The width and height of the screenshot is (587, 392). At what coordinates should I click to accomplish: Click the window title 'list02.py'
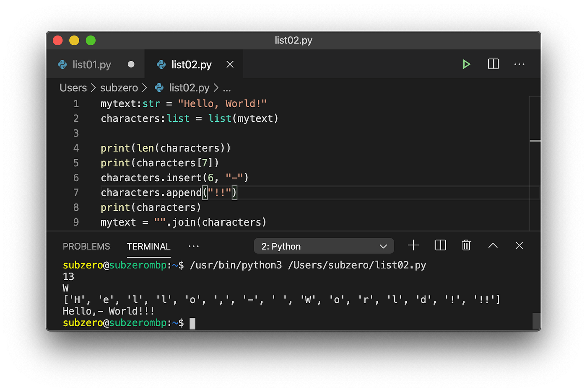[x=293, y=40]
